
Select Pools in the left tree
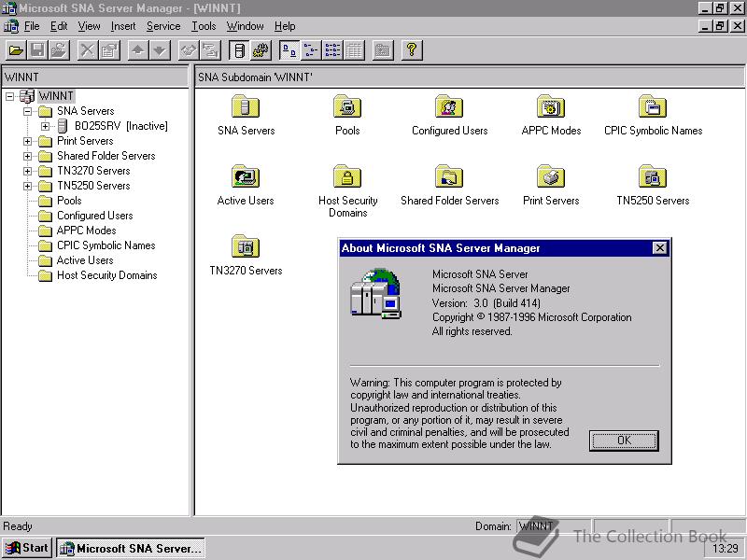pos(69,201)
